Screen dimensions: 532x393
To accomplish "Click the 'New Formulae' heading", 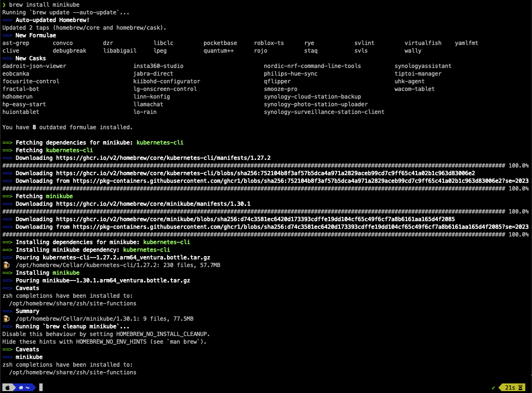I will pos(35,35).
